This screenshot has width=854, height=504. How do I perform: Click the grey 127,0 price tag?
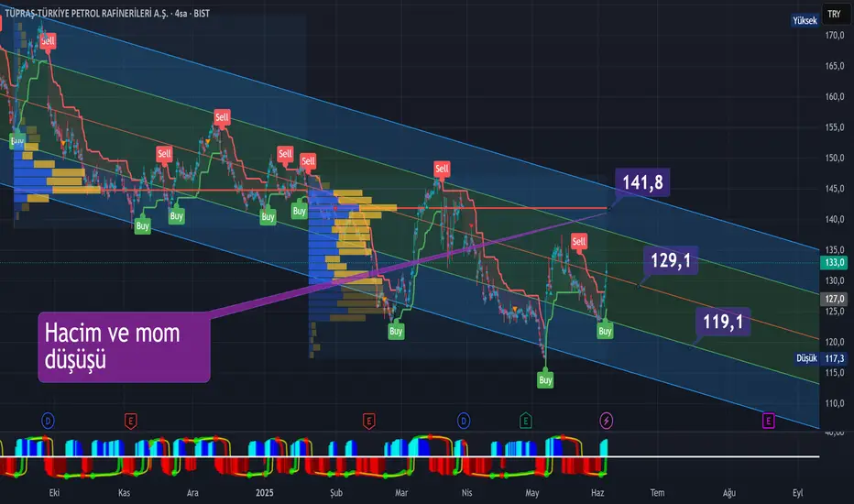tap(834, 299)
